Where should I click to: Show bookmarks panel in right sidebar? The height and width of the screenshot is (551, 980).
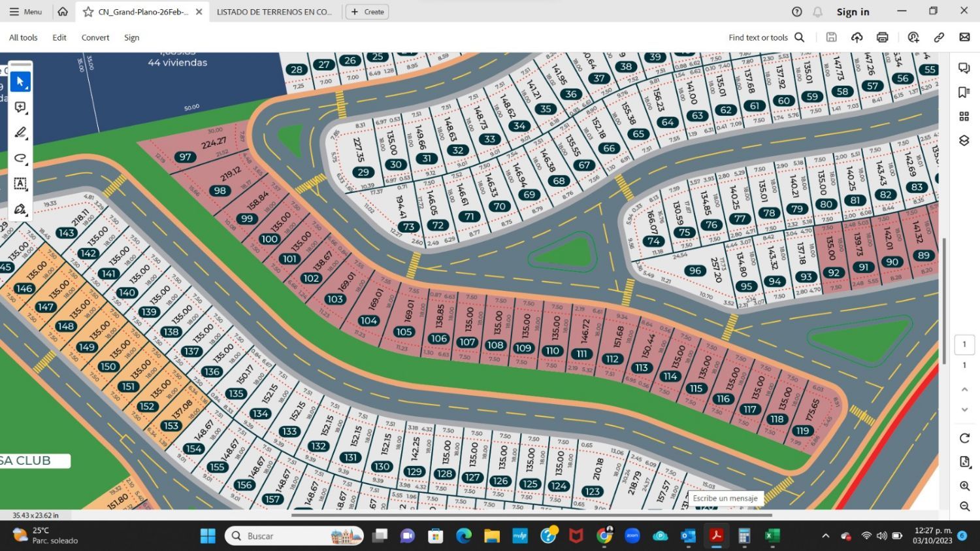pos(964,92)
